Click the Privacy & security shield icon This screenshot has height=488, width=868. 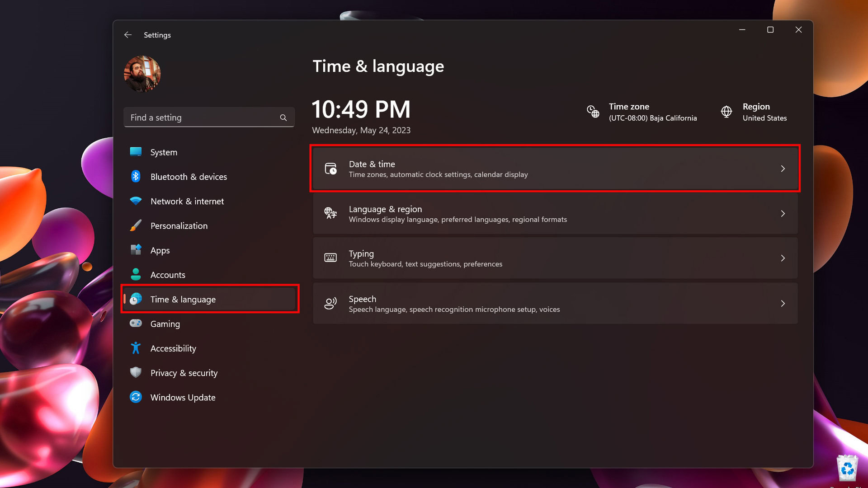click(136, 372)
